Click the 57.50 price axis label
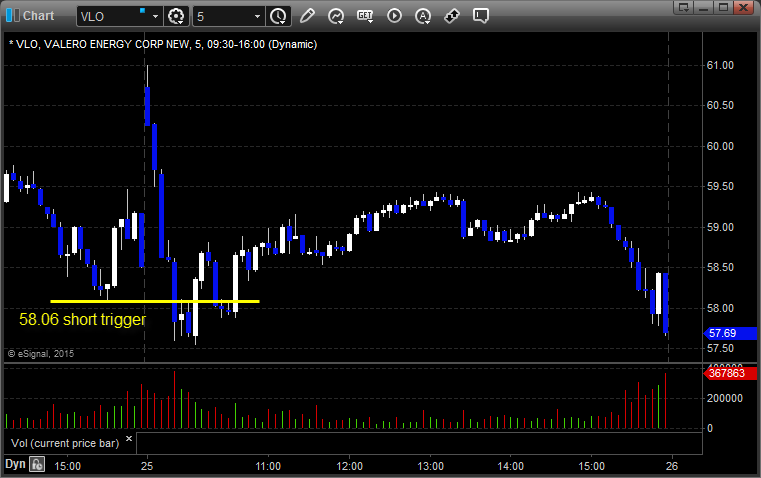The width and height of the screenshot is (761, 478). coord(720,348)
